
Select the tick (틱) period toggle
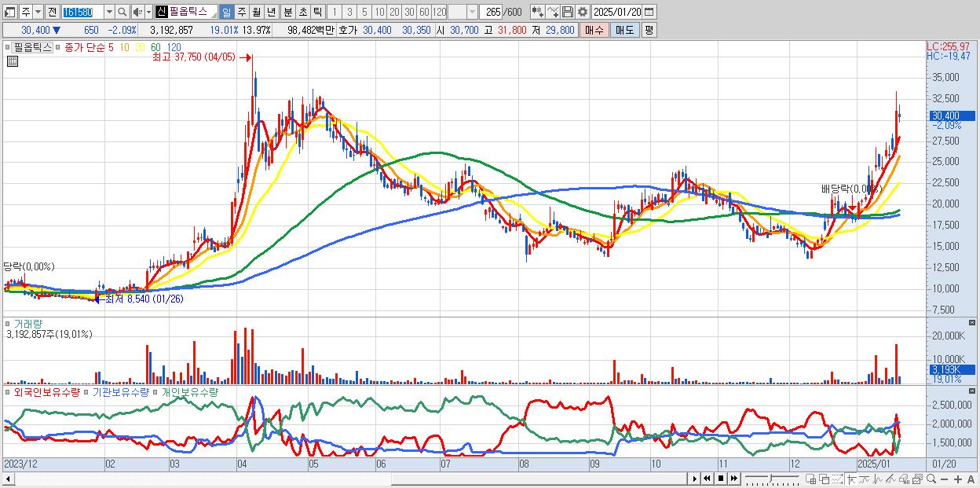317,12
